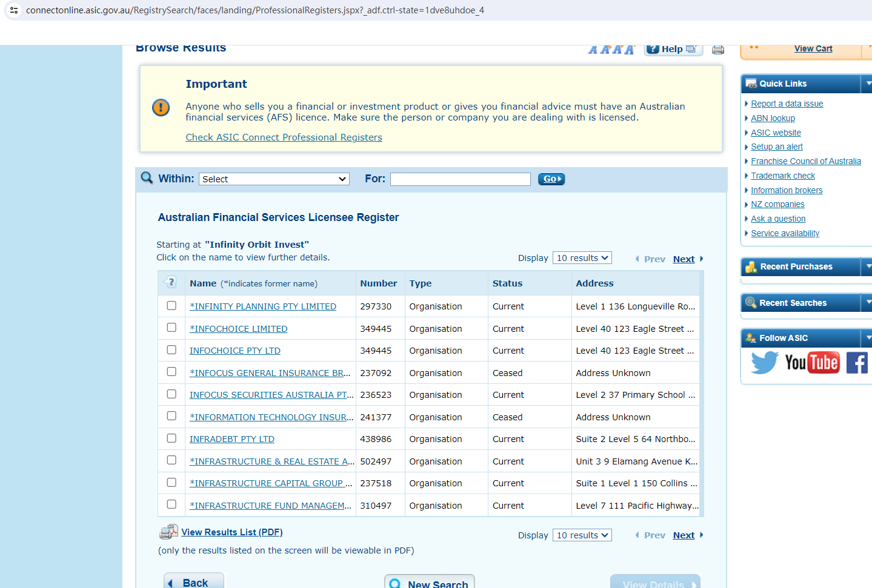Open the Information brokers link

click(x=787, y=190)
